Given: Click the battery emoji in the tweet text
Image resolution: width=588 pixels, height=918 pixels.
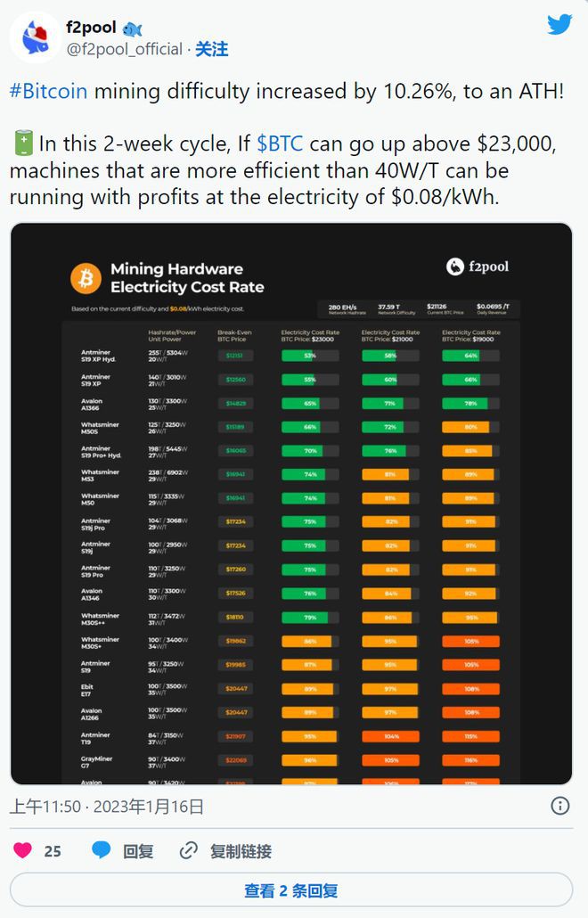Looking at the screenshot, I should 23,143.
